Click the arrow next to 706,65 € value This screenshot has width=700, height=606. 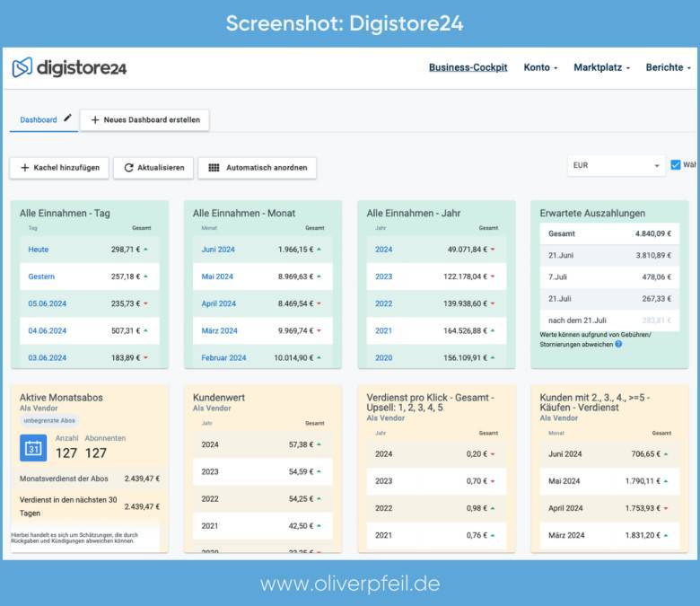click(666, 454)
